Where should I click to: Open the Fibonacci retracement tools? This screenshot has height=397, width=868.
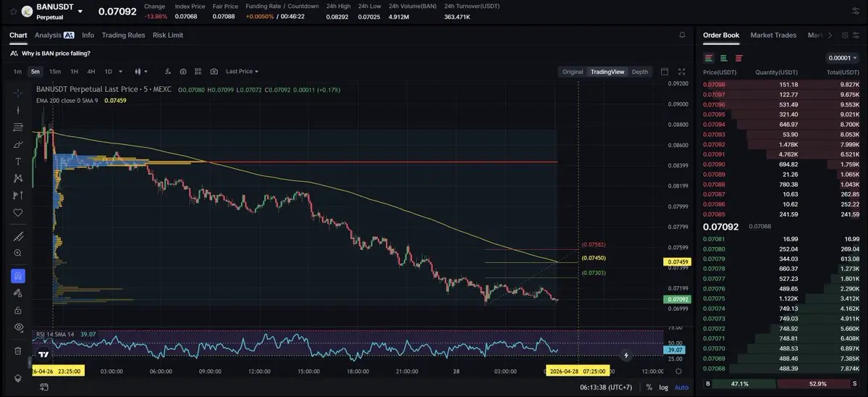(17, 128)
